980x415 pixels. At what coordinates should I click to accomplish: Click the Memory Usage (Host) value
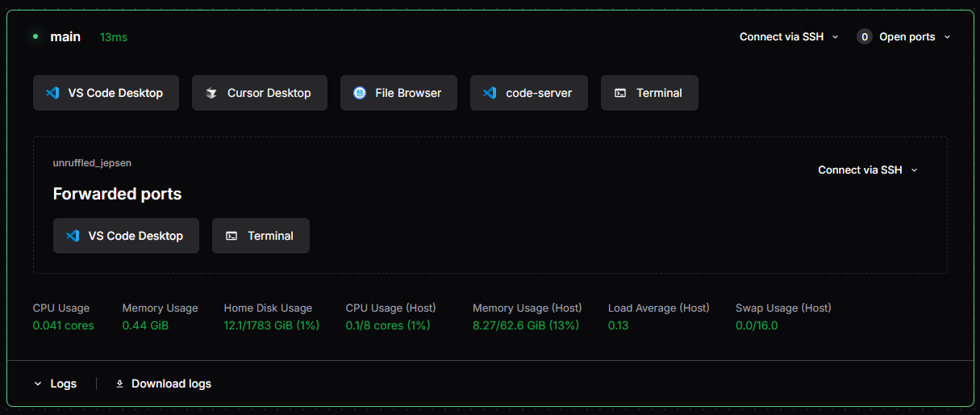coord(526,325)
